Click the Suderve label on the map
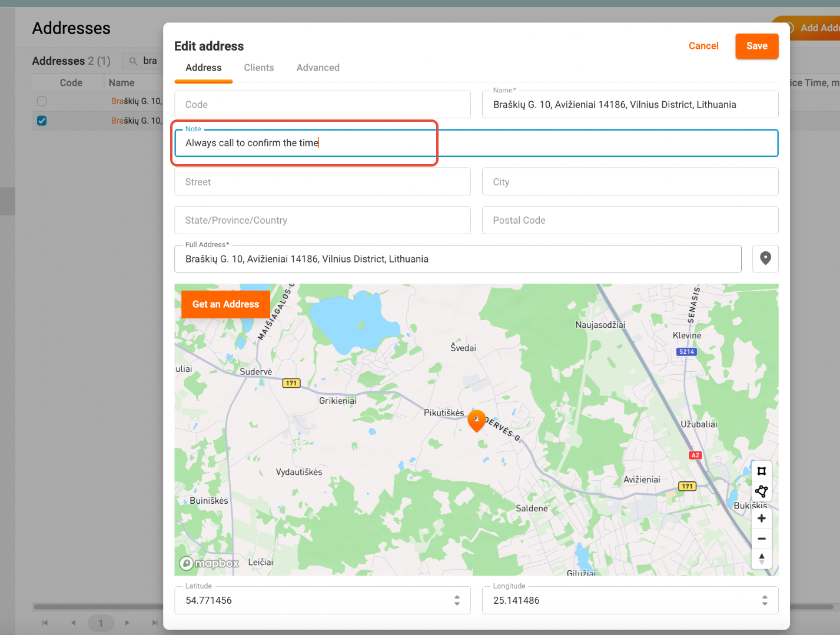The height and width of the screenshot is (635, 840). tap(256, 372)
